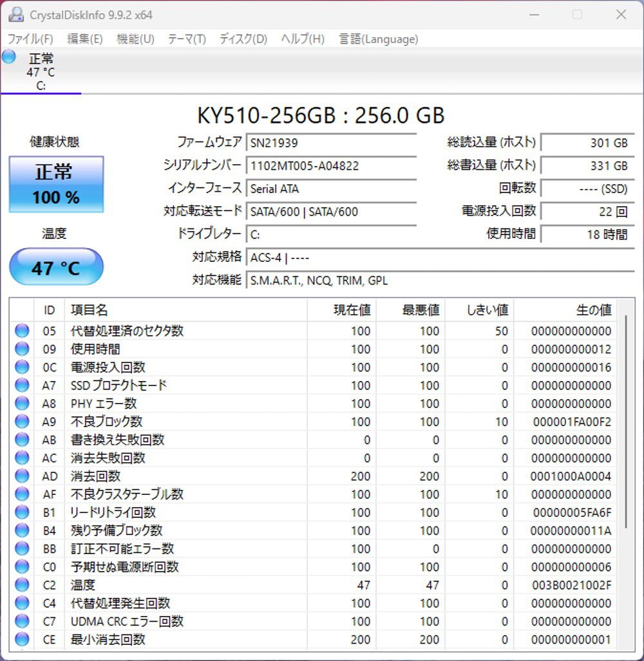644x661 pixels.
Task: Click the power on count value 22 回
Action: [x=587, y=211]
